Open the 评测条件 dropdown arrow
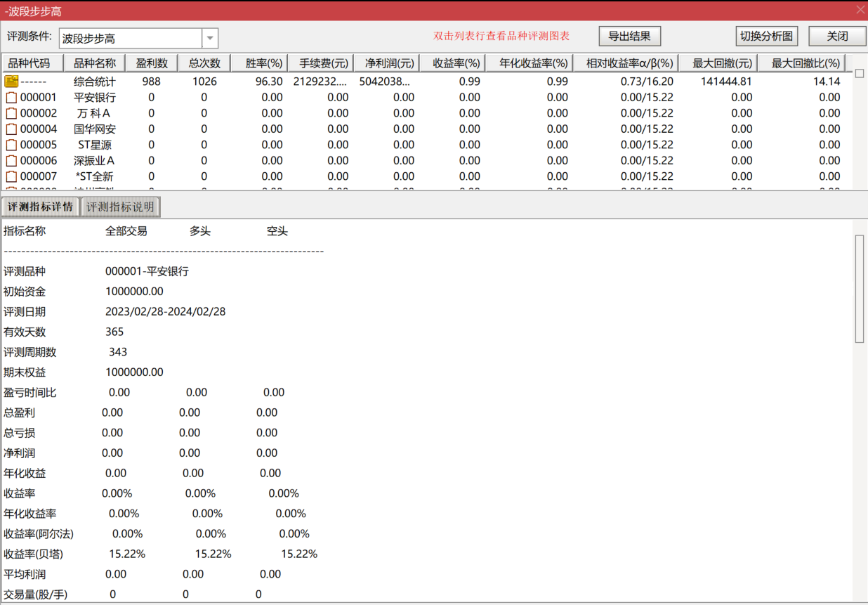Image resolution: width=868 pixels, height=605 pixels. (210, 39)
